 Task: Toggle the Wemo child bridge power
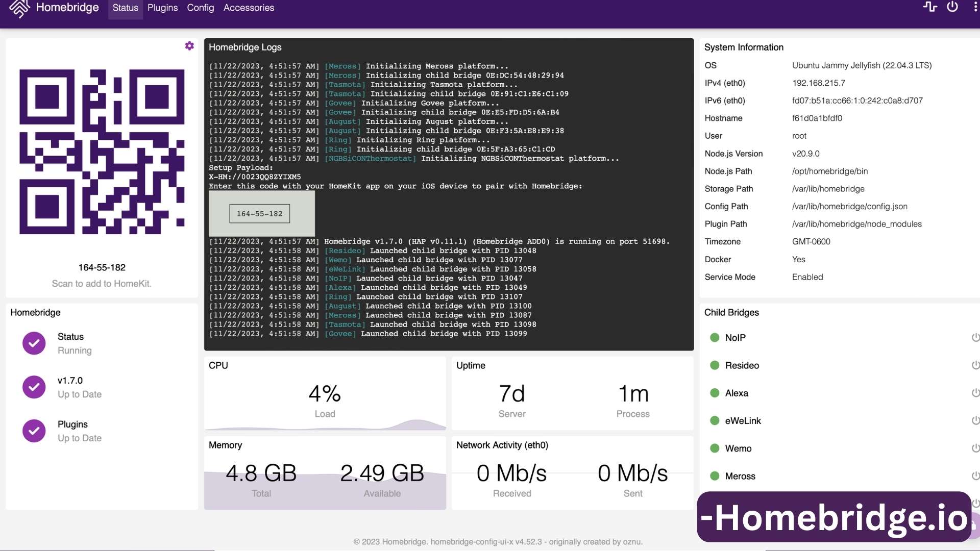click(976, 448)
